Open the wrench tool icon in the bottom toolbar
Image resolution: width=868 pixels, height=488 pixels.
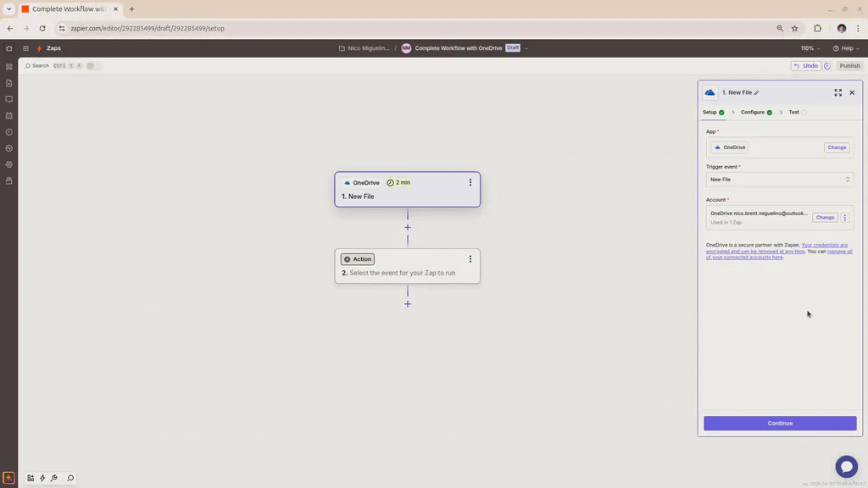pyautogui.click(x=53, y=478)
